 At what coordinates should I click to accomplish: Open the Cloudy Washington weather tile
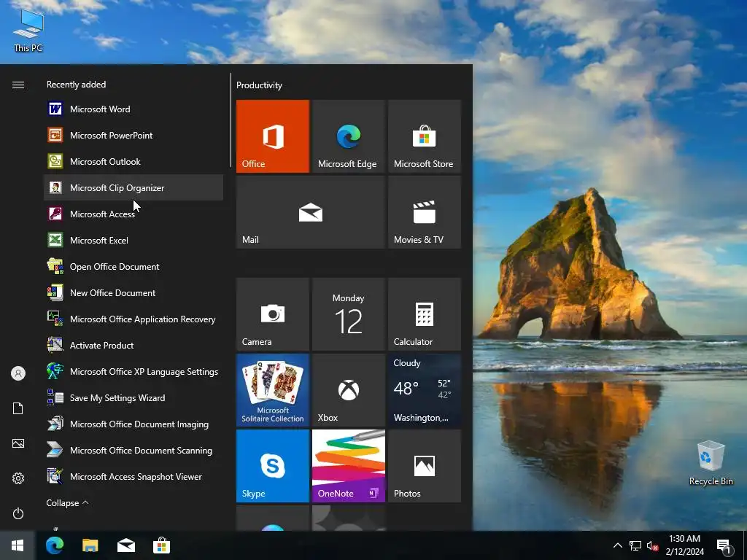425,390
